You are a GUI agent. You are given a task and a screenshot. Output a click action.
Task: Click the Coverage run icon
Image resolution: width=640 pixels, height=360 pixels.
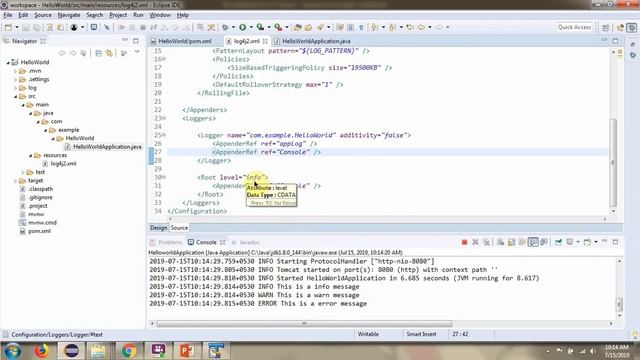coord(260,27)
